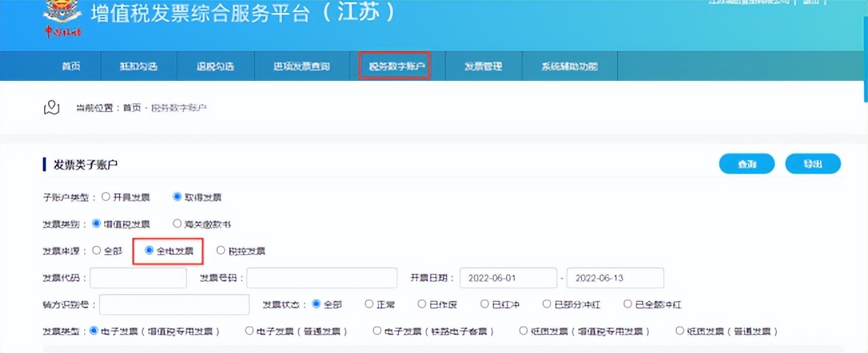This screenshot has height=353, width=868.
Task: Open the 系统辅助功能 menu
Action: click(x=570, y=66)
